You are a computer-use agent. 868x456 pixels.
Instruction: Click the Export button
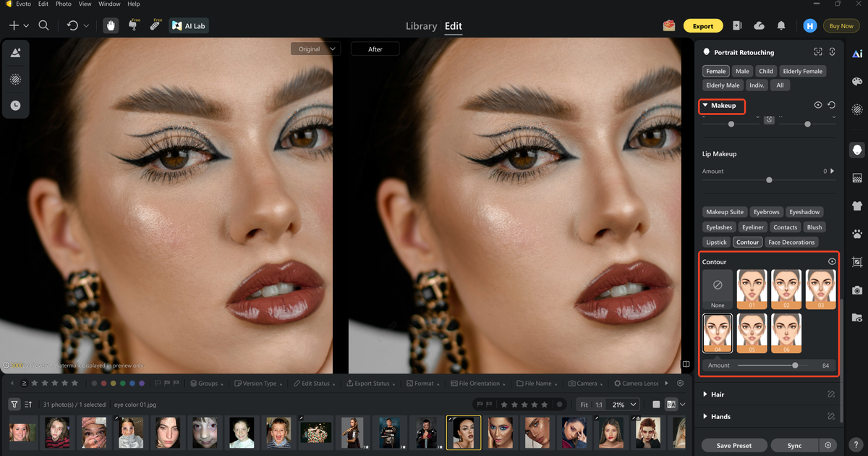coord(702,26)
